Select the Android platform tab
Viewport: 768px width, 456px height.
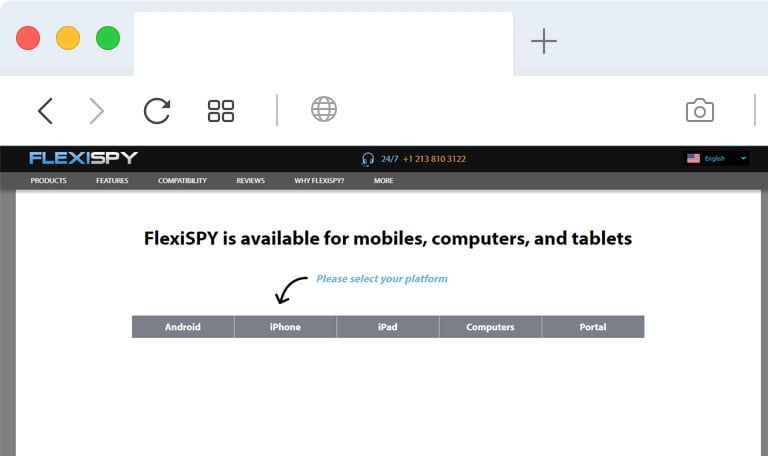183,327
